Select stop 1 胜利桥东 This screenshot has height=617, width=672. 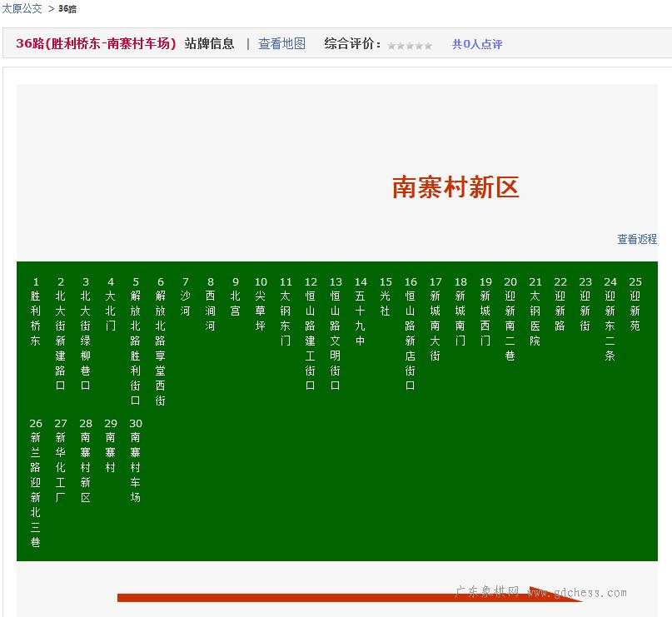(36, 311)
